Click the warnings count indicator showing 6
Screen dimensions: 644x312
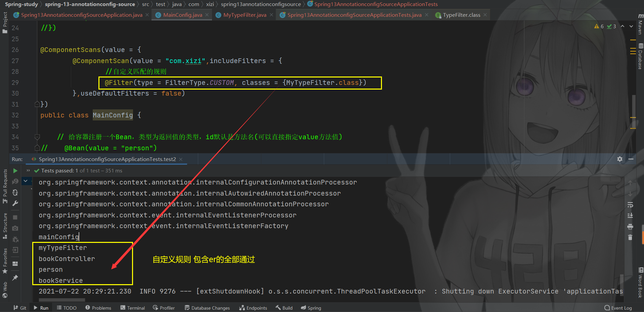pos(599,26)
